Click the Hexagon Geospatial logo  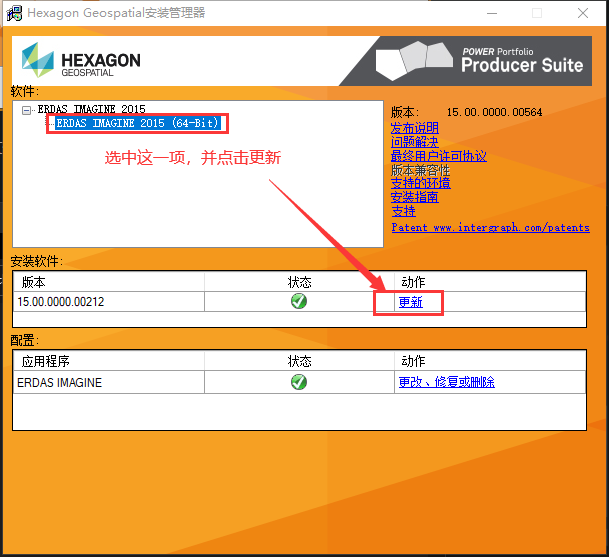81,60
